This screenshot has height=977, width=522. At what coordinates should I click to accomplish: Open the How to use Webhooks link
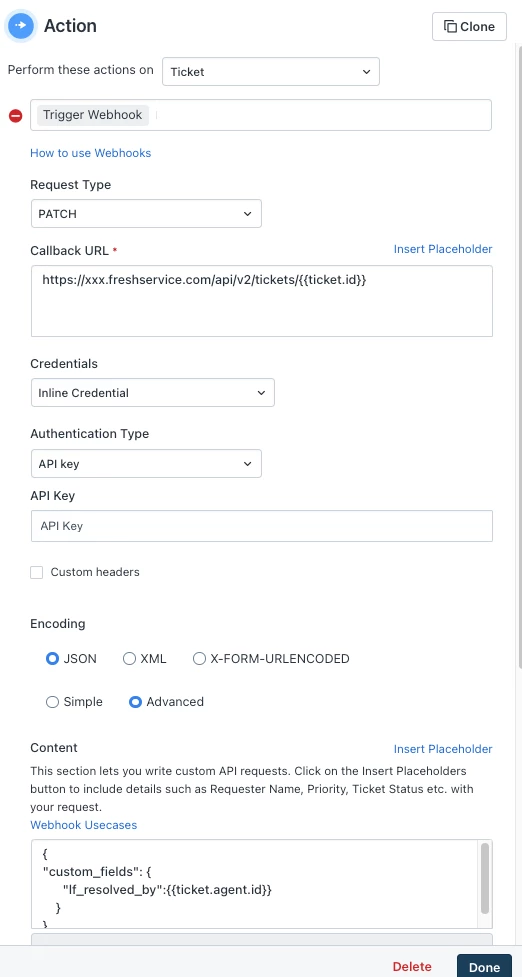[90, 153]
